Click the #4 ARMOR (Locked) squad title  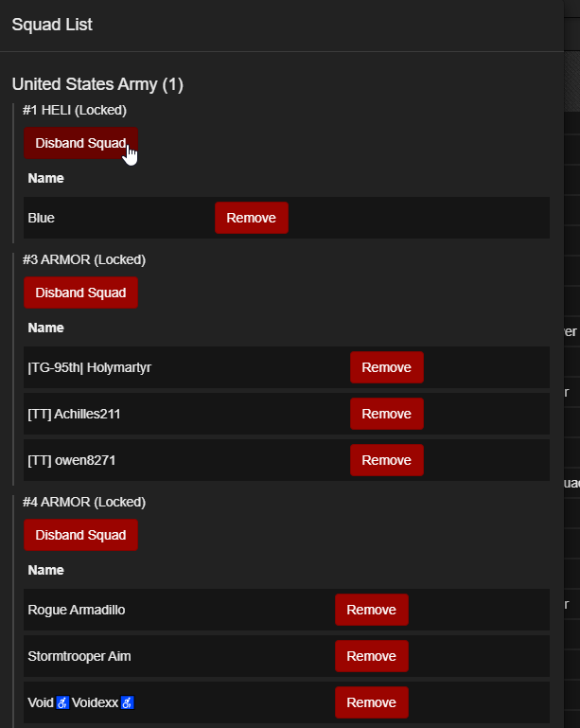pos(84,502)
